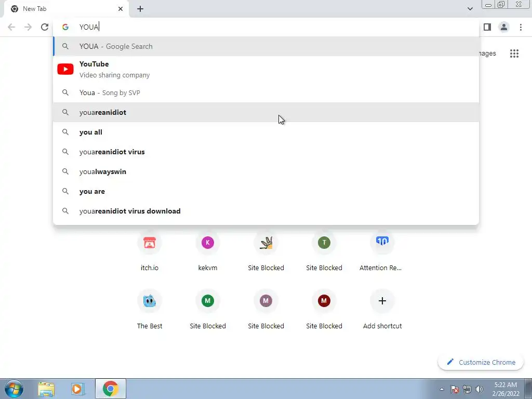
Task: Open the purple M Site Blocked shortcut
Action: 266,310
